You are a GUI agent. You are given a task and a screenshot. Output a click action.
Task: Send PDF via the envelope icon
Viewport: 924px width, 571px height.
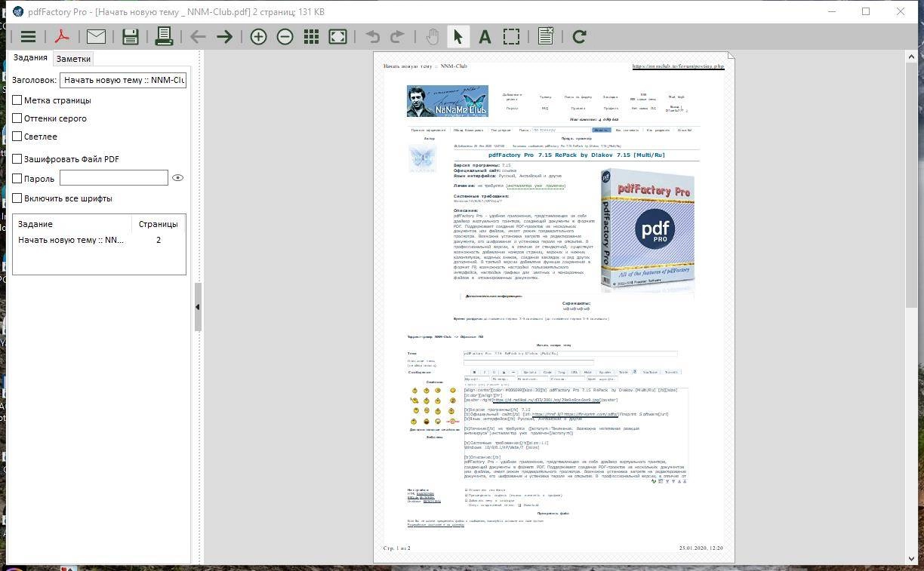tap(96, 36)
